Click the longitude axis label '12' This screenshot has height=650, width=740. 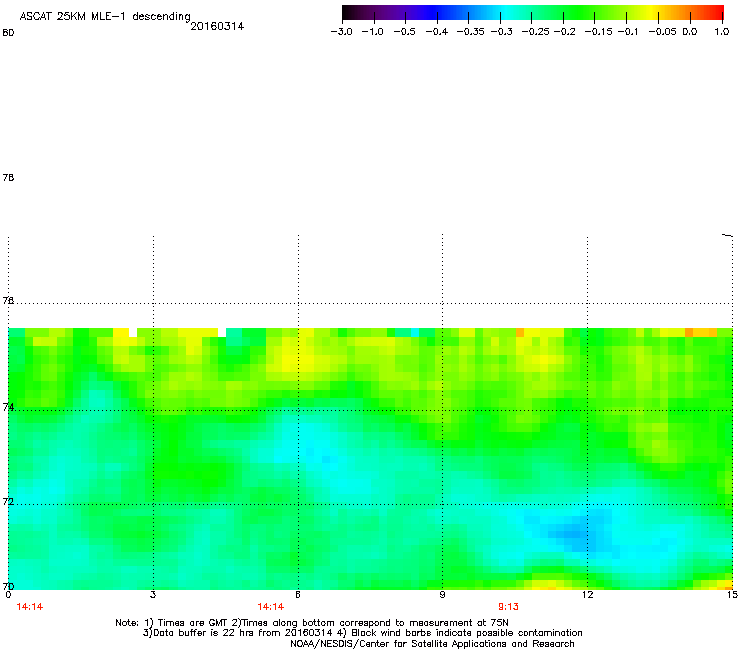point(587,595)
